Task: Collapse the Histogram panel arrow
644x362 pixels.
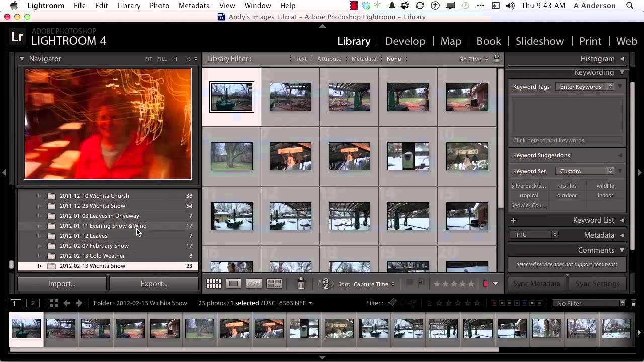Action: pos(622,59)
